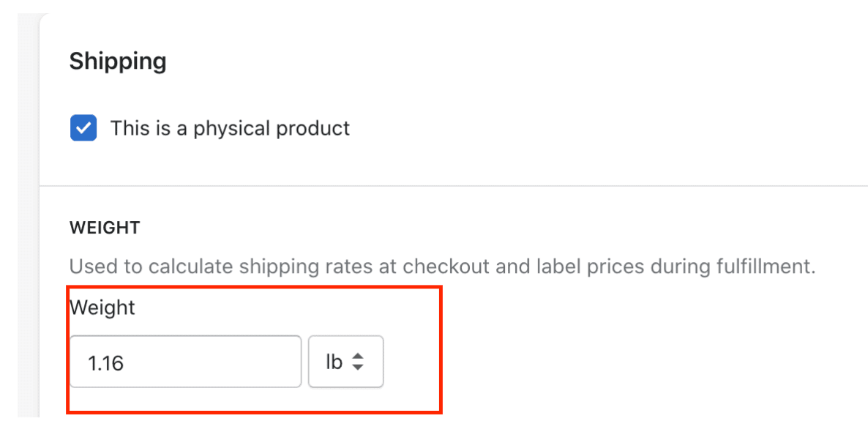Click blank card area right of the unit selector
868x432 pixels.
point(622,362)
